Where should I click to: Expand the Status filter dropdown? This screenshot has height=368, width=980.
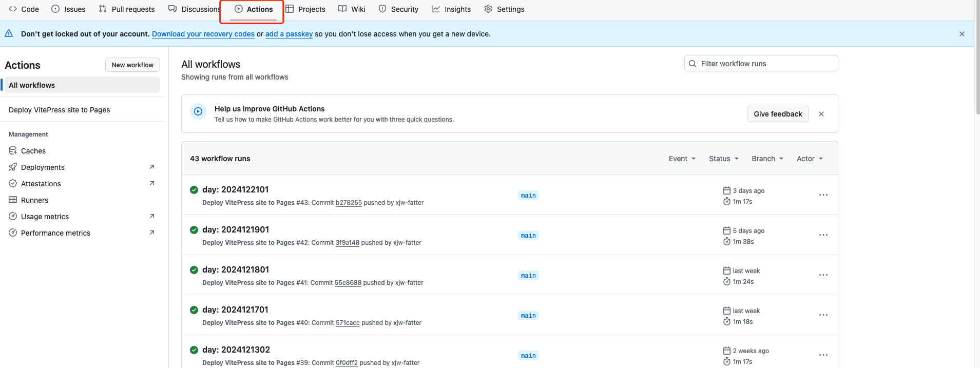tap(723, 159)
